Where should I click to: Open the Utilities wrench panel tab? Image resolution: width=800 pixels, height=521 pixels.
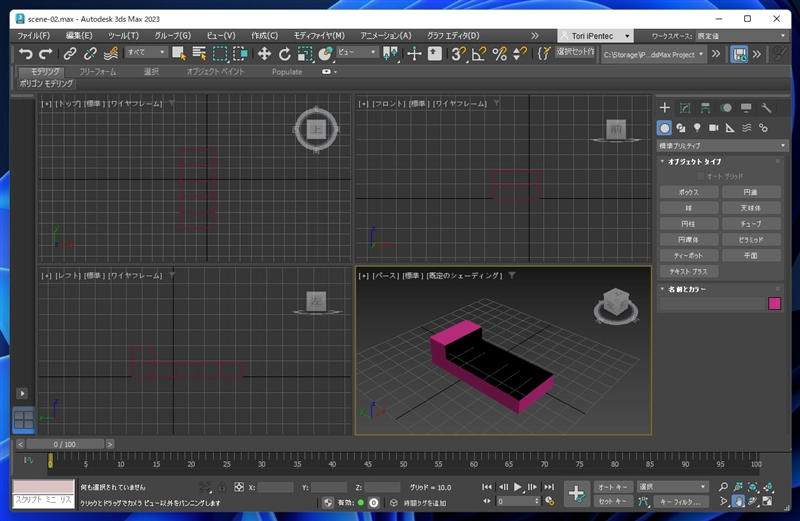(766, 108)
